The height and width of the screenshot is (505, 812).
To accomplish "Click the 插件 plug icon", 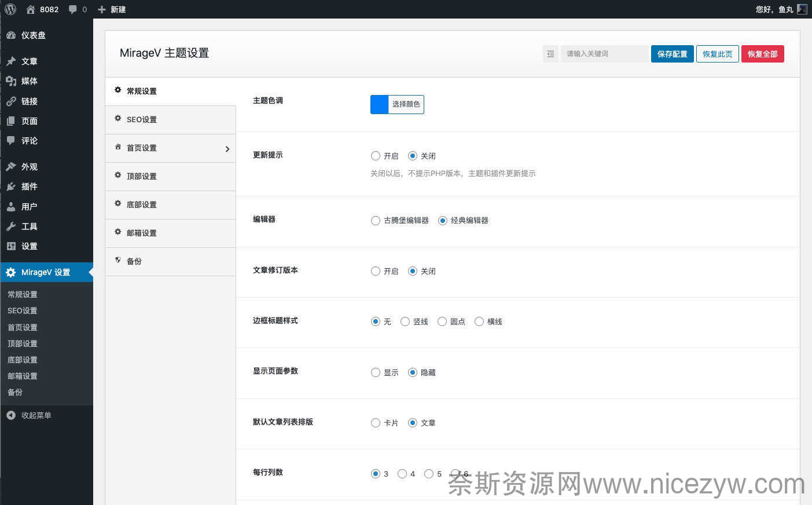I will pyautogui.click(x=11, y=186).
